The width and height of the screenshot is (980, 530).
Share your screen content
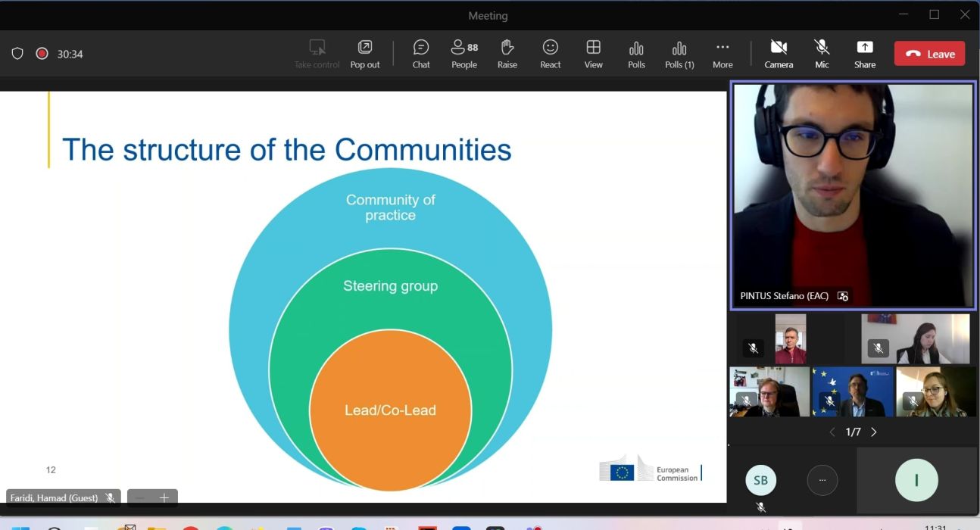(864, 54)
